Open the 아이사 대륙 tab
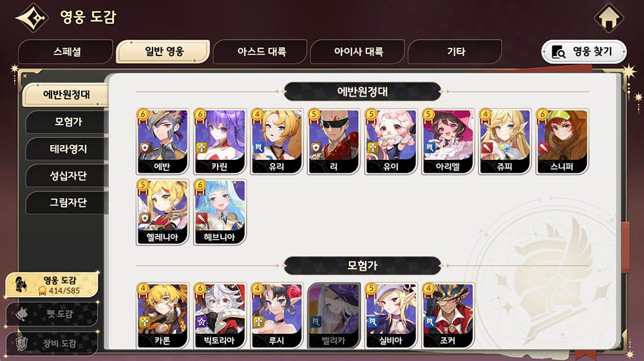Viewport: 644px width, 361px height. (357, 52)
